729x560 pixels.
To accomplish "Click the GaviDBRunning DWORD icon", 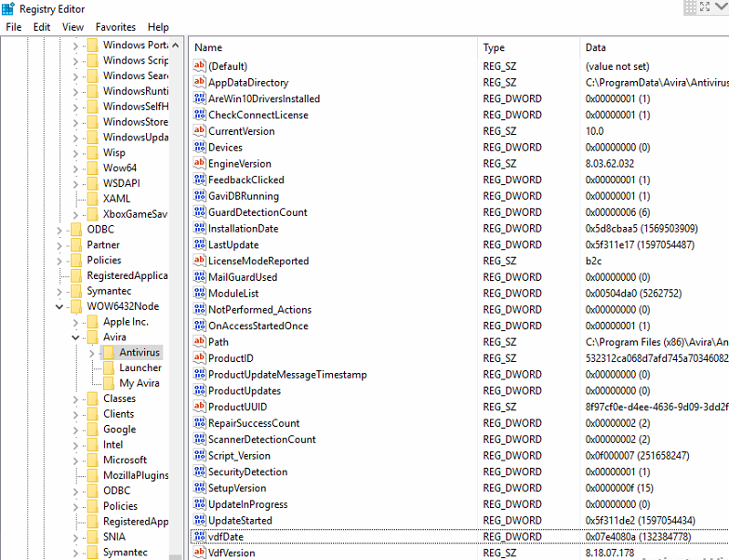I will 199,195.
